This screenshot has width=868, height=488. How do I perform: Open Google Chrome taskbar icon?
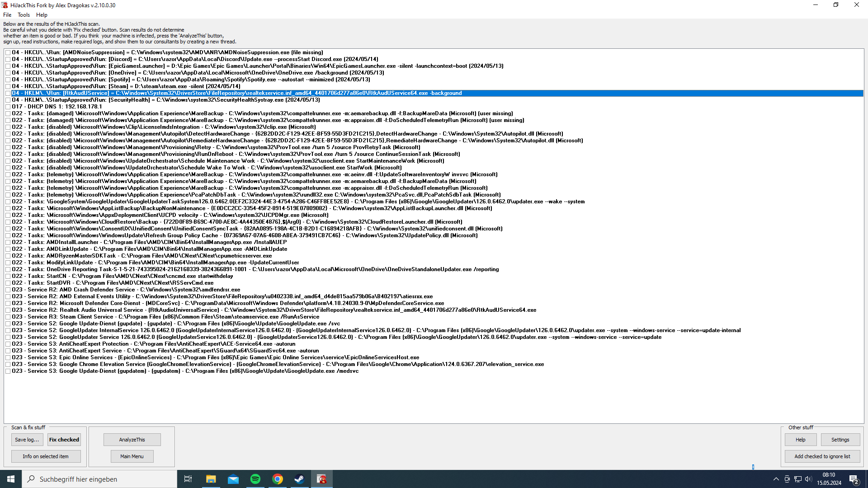pyautogui.click(x=278, y=479)
